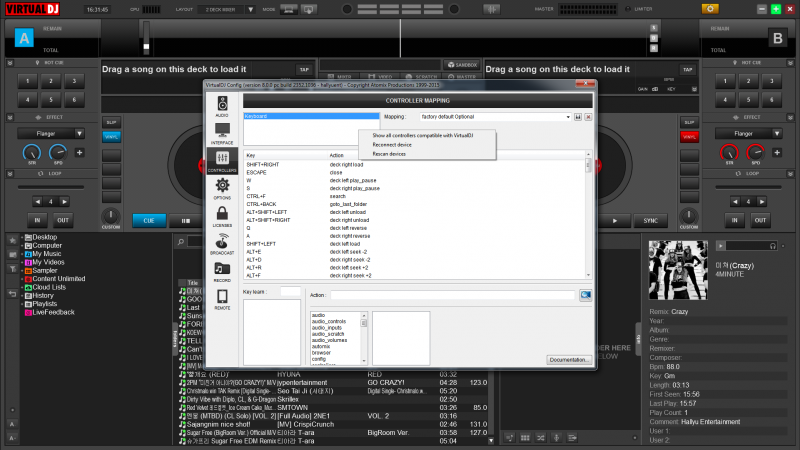Viewport: 800px width, 450px height.
Task: Toggle right deck VINYL mode
Action: coord(689,137)
